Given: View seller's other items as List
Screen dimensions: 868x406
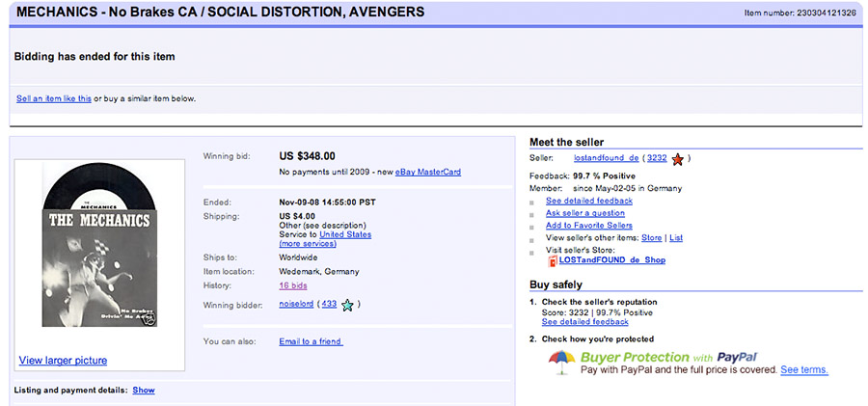Looking at the screenshot, I should pos(676,237).
